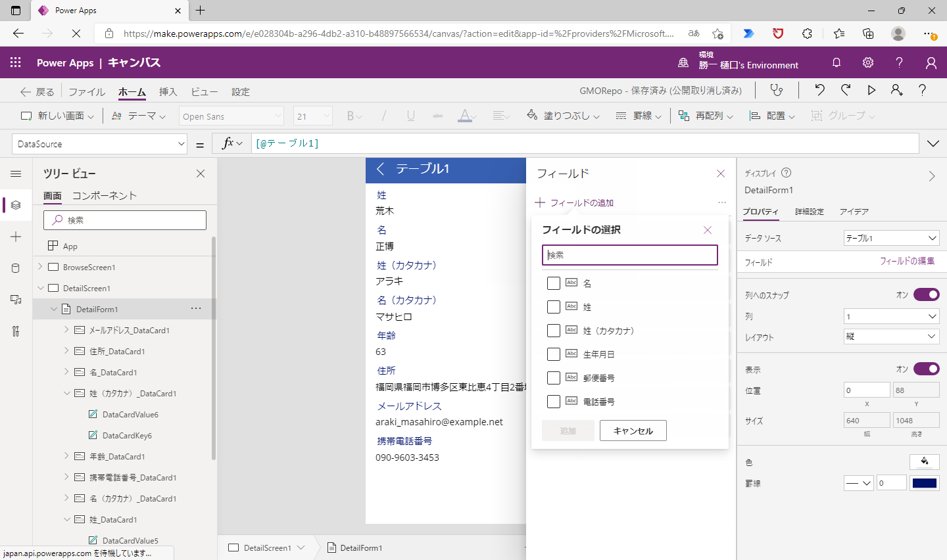This screenshot has height=560, width=947.
Task: Open the Insert plus icon in left rail
Action: click(16, 237)
